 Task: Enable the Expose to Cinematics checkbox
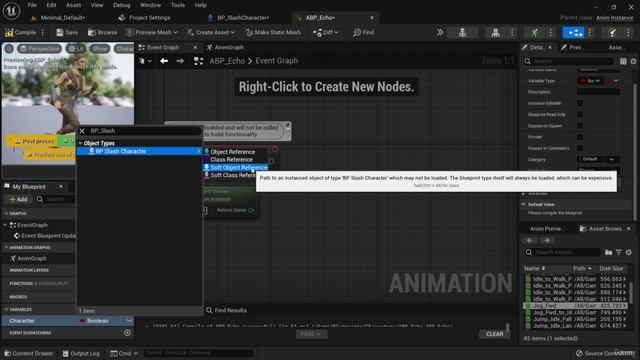click(x=580, y=148)
